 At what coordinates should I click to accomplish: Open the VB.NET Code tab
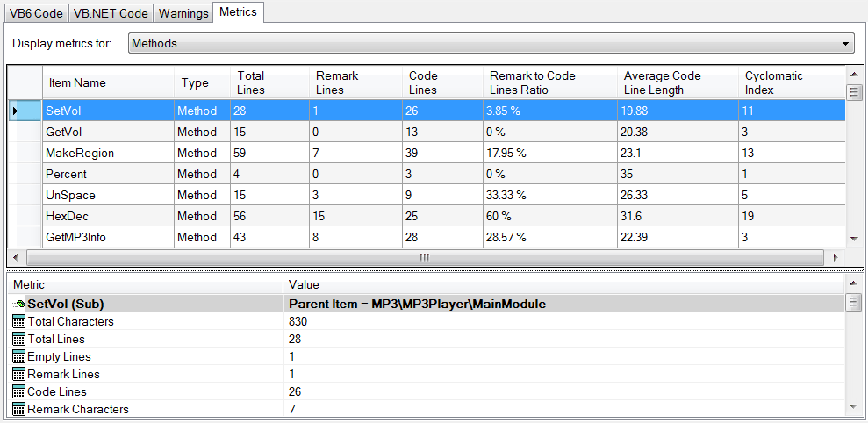[x=111, y=13]
